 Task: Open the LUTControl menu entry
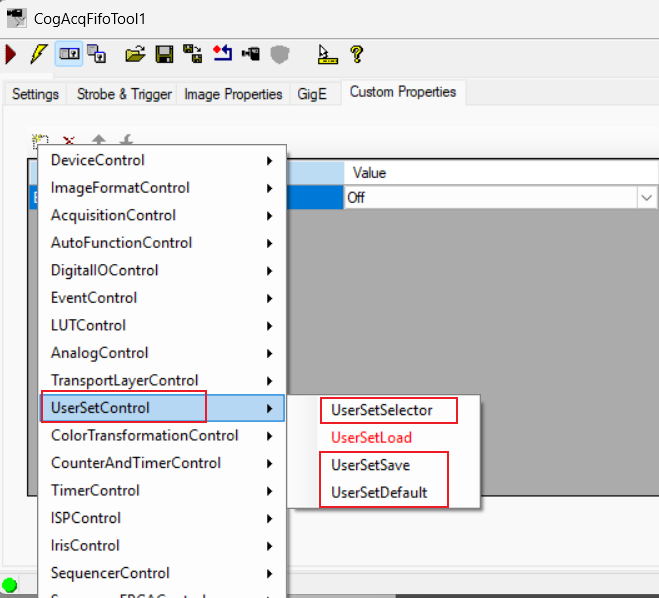click(162, 325)
